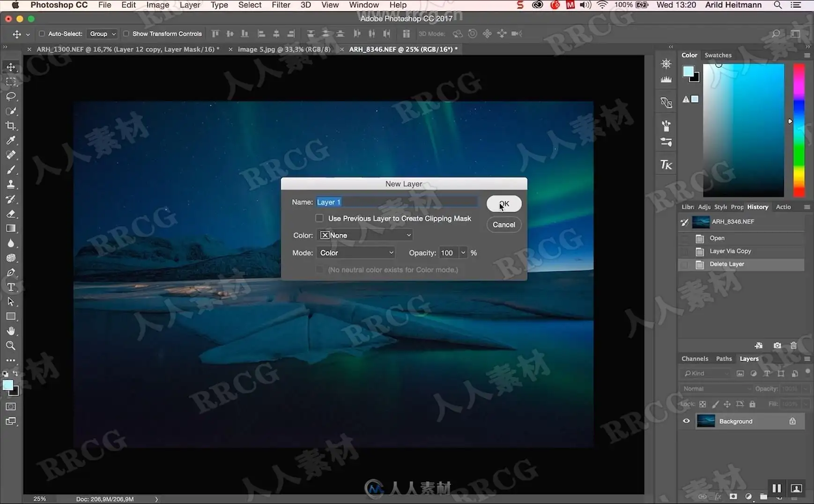Image resolution: width=814 pixels, height=504 pixels.
Task: Open the Auto-Select Group dropdown
Action: click(103, 34)
